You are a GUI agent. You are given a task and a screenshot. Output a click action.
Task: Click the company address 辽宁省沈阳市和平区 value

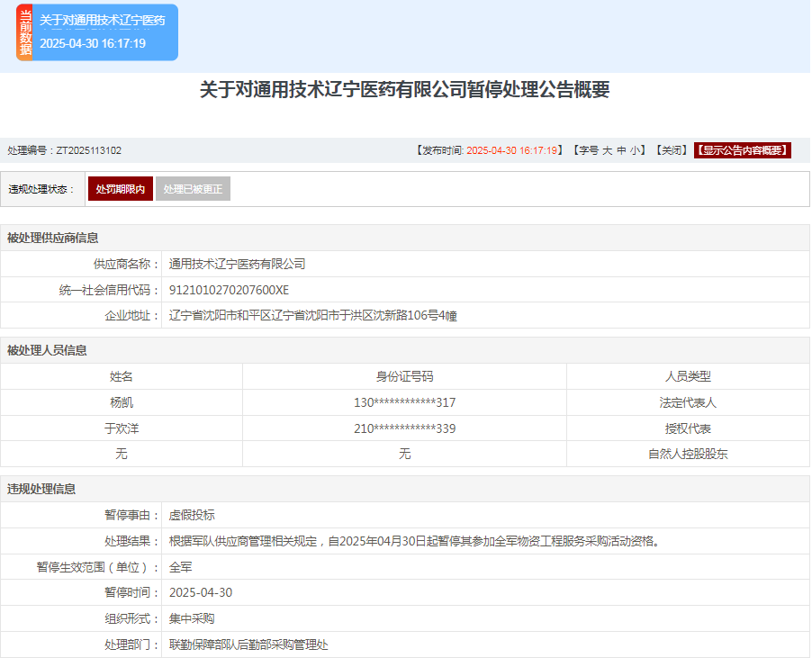312,315
